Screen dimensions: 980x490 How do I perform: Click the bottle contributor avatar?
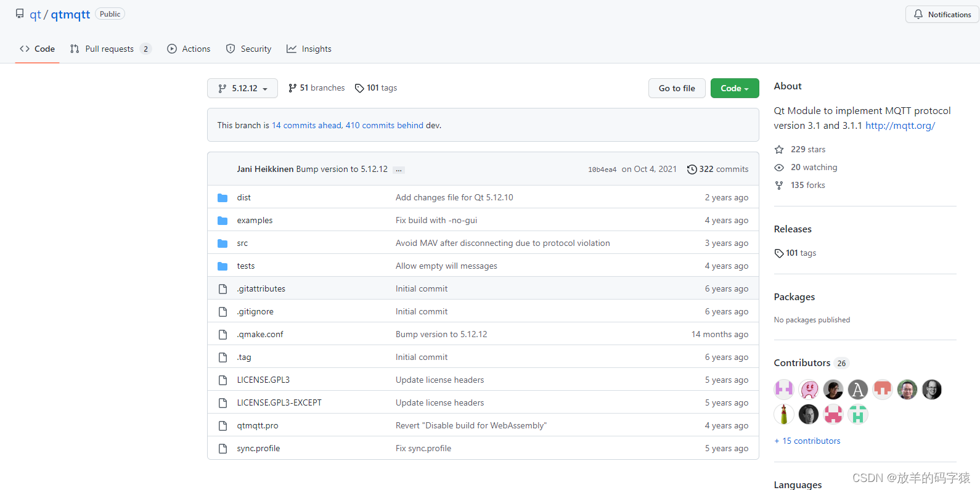click(784, 414)
